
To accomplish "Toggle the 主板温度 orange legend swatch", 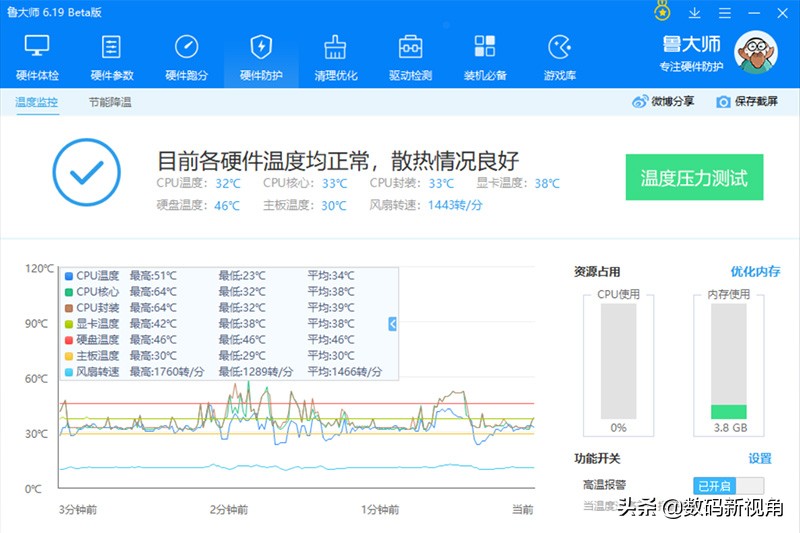I will pyautogui.click(x=68, y=356).
